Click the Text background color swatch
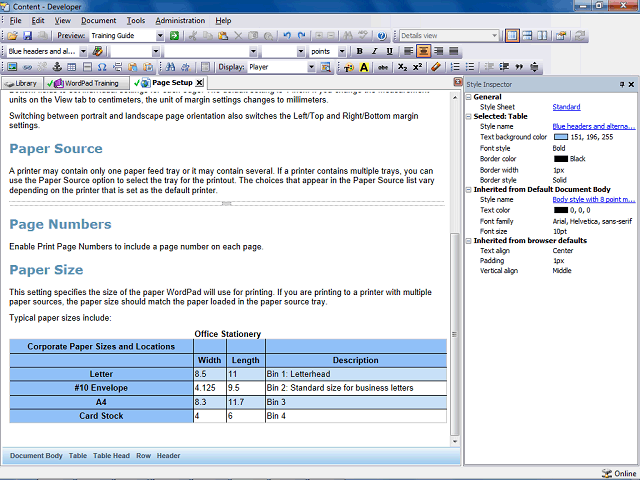The width and height of the screenshot is (640, 480). coord(561,137)
